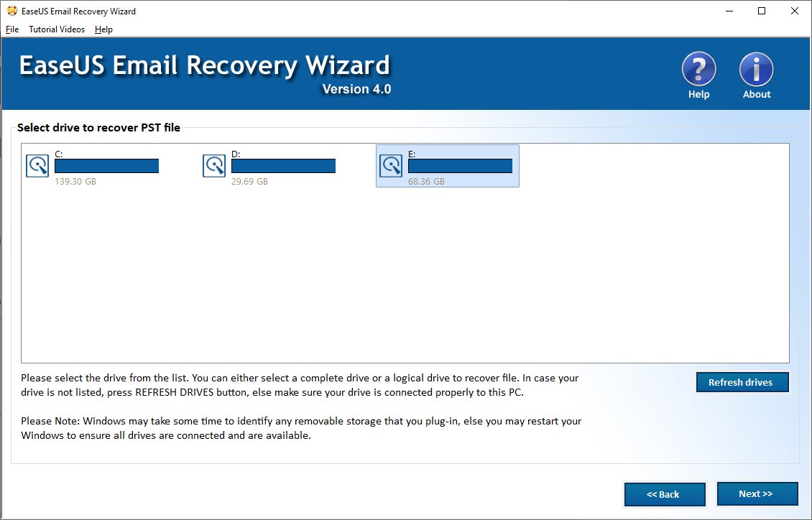
Task: Open the Help menu in menu bar
Action: point(103,29)
